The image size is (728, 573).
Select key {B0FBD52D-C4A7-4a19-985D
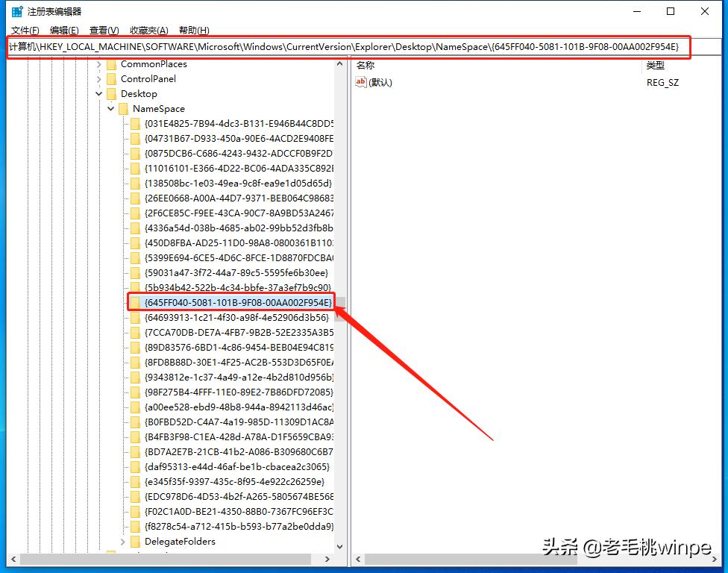[239, 422]
